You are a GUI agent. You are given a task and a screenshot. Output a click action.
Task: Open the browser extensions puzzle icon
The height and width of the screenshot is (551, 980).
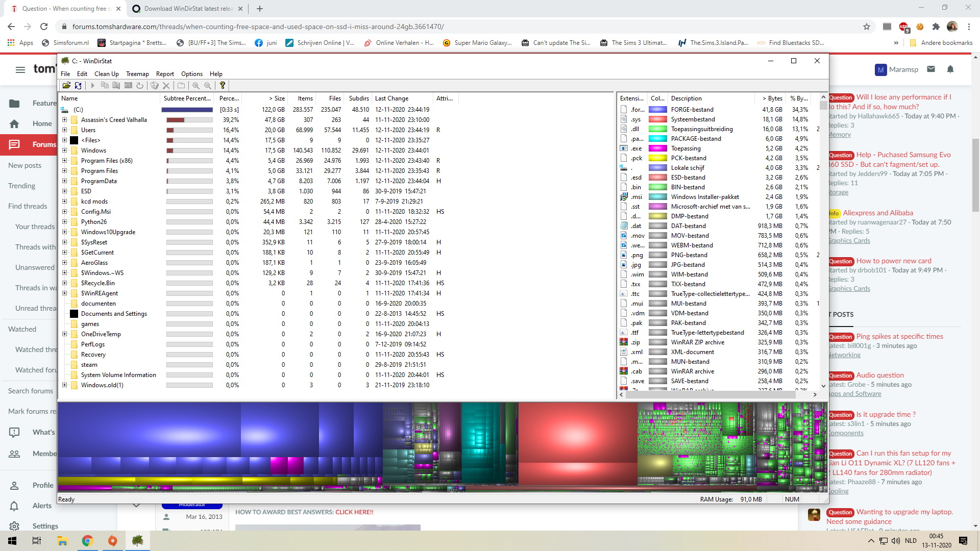click(x=936, y=27)
